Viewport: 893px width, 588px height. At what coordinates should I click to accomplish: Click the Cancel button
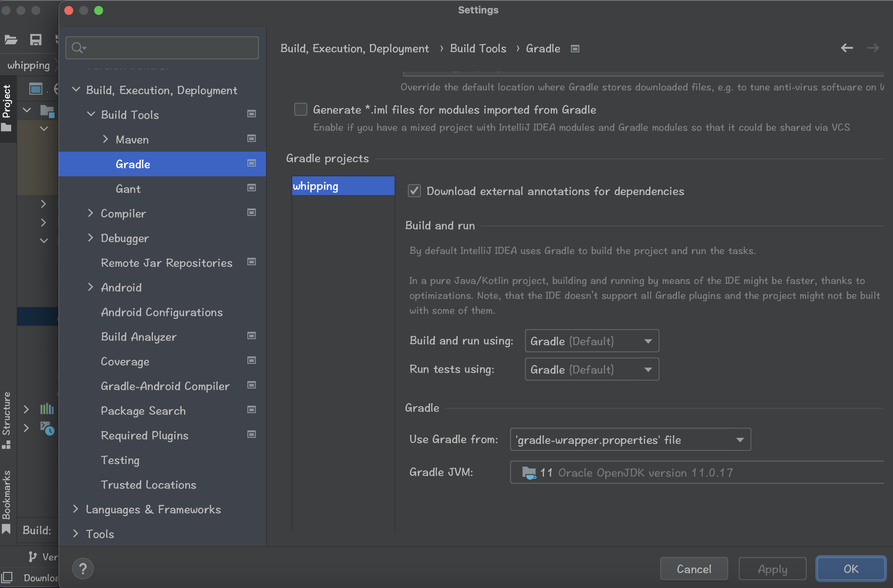(693, 569)
